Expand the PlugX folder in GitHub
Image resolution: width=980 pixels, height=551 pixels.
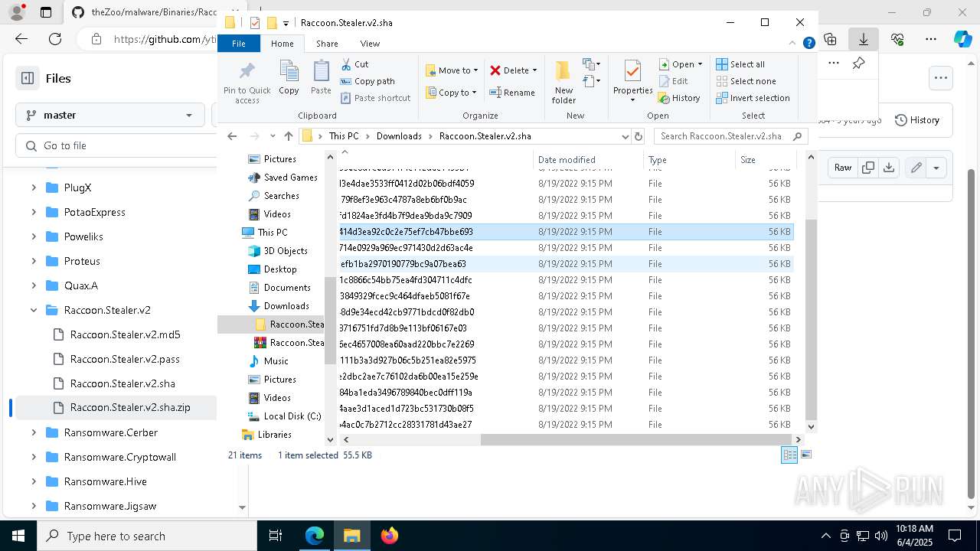click(34, 187)
